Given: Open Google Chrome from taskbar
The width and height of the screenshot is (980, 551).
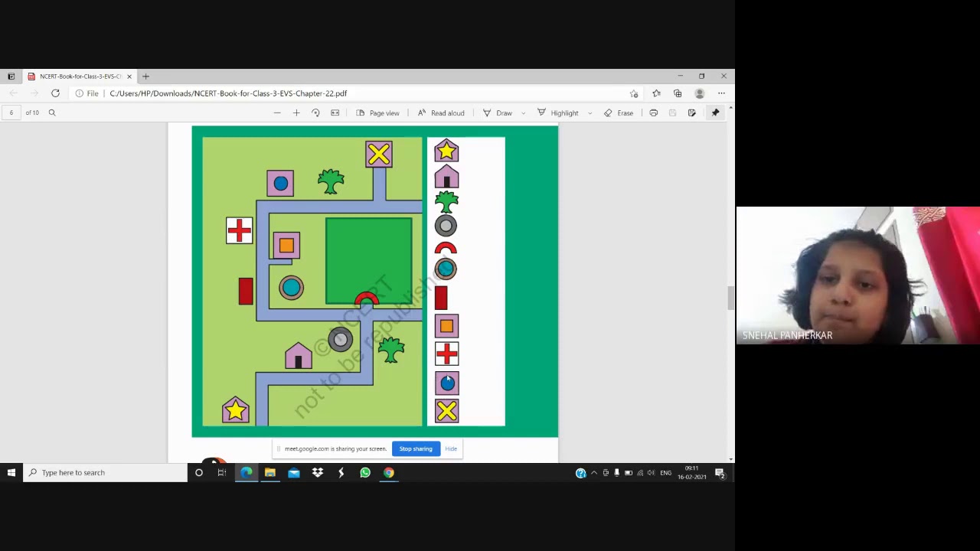Looking at the screenshot, I should point(389,473).
